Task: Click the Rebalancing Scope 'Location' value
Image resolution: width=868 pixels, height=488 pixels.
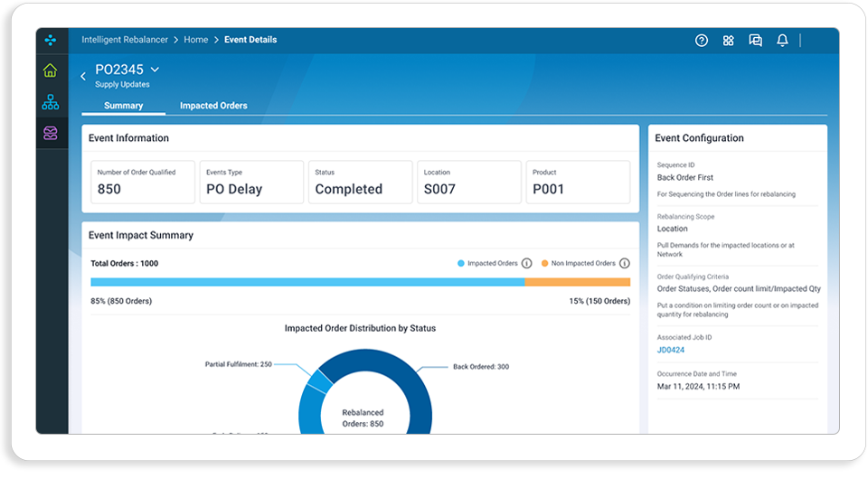Action: click(x=672, y=229)
